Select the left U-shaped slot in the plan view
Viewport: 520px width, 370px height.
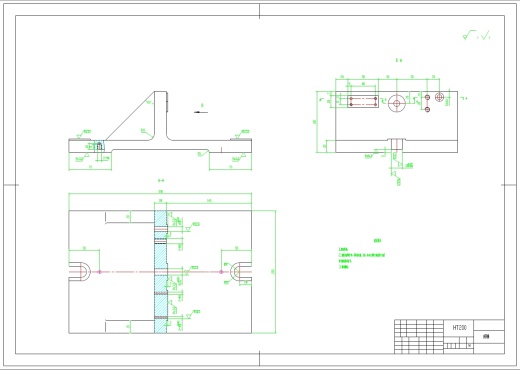point(80,272)
